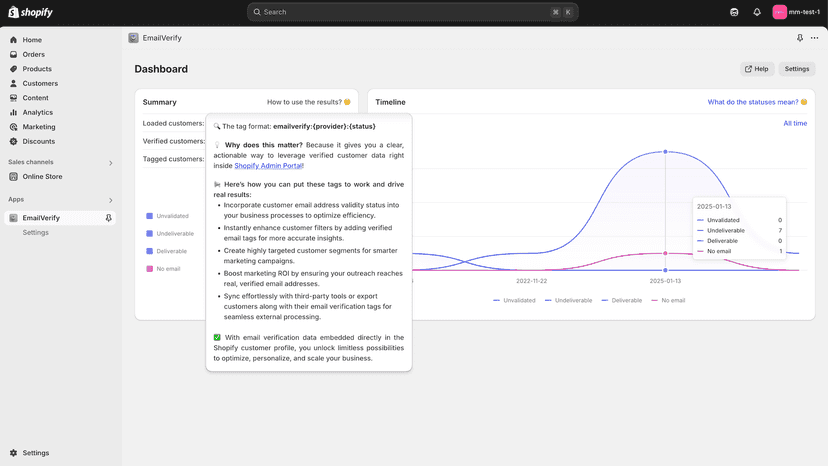The width and height of the screenshot is (828, 466).
Task: Click the Help button
Action: pos(756,69)
